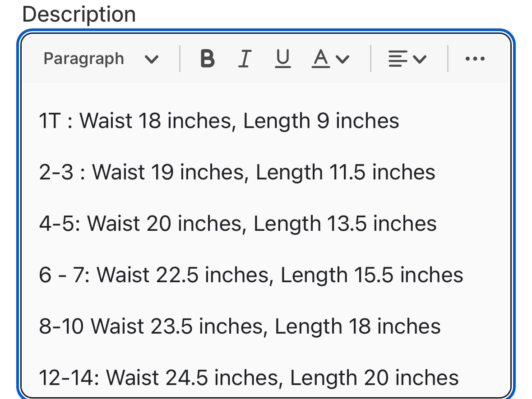This screenshot has height=399, width=532.
Task: Apply italic formatting
Action: click(x=244, y=59)
